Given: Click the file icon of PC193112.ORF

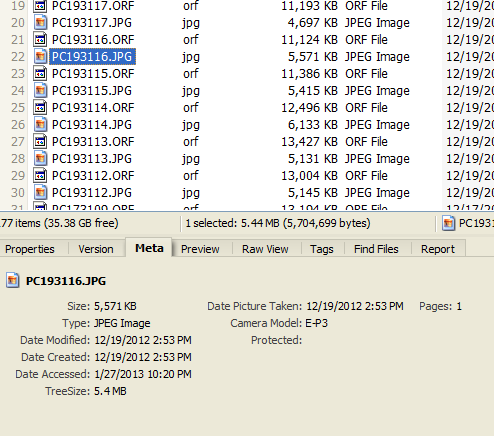Looking at the screenshot, I should (x=40, y=176).
